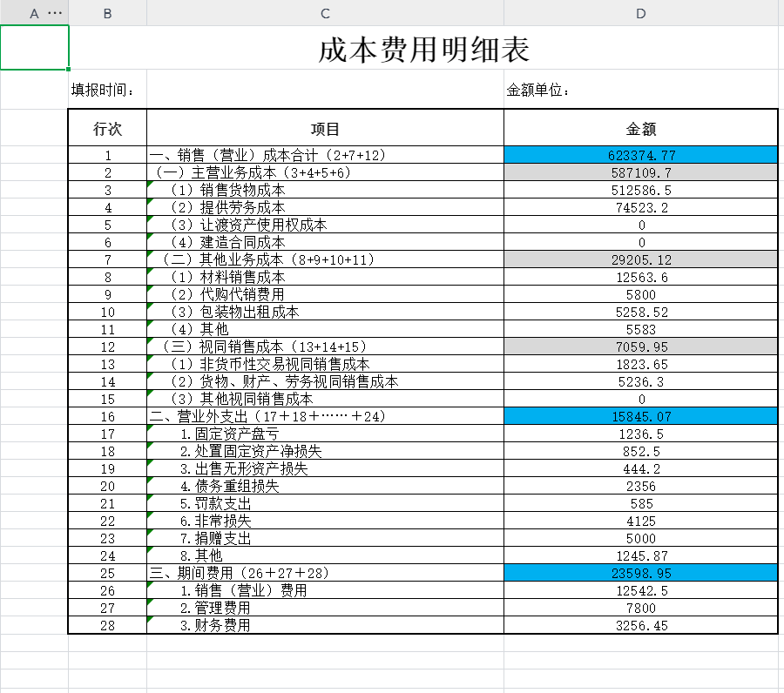The width and height of the screenshot is (784, 693).
Task: Select item 1.固定资产盘亏
Action: (x=325, y=434)
